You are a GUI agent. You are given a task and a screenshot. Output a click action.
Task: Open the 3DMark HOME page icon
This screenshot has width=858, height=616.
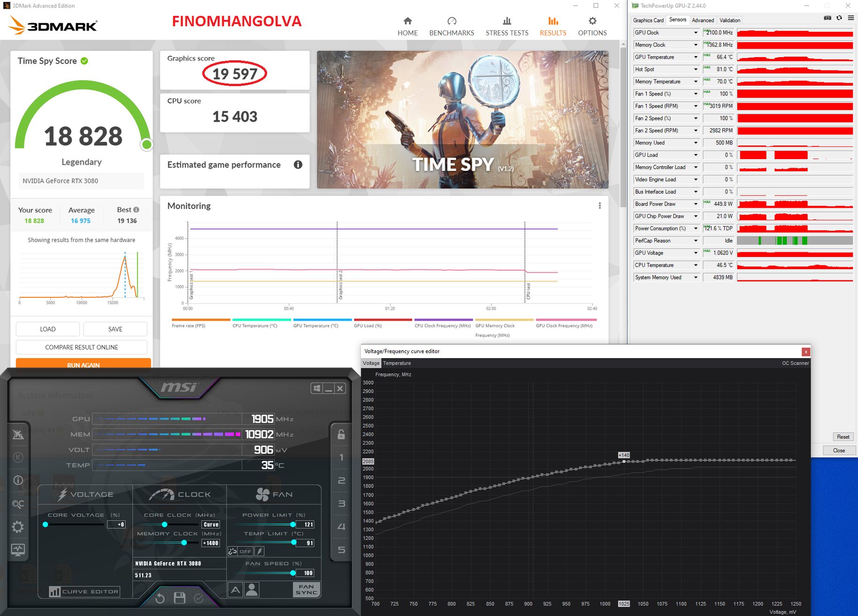[x=407, y=21]
